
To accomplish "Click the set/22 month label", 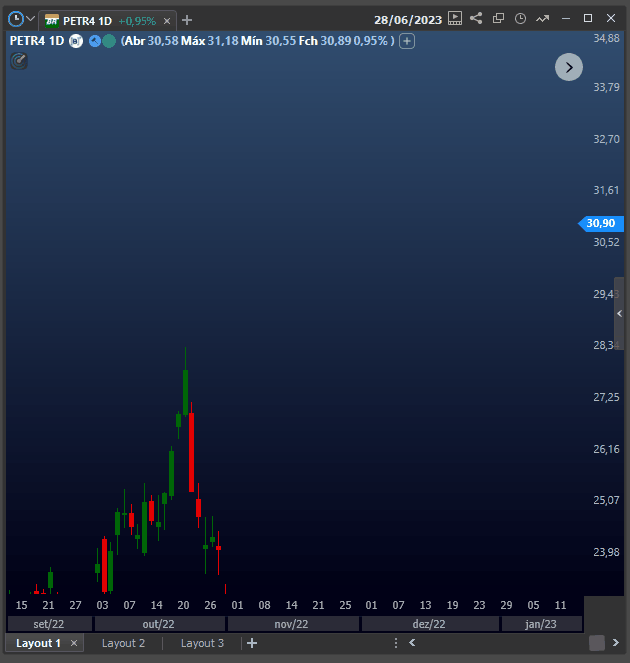I will click(49, 624).
